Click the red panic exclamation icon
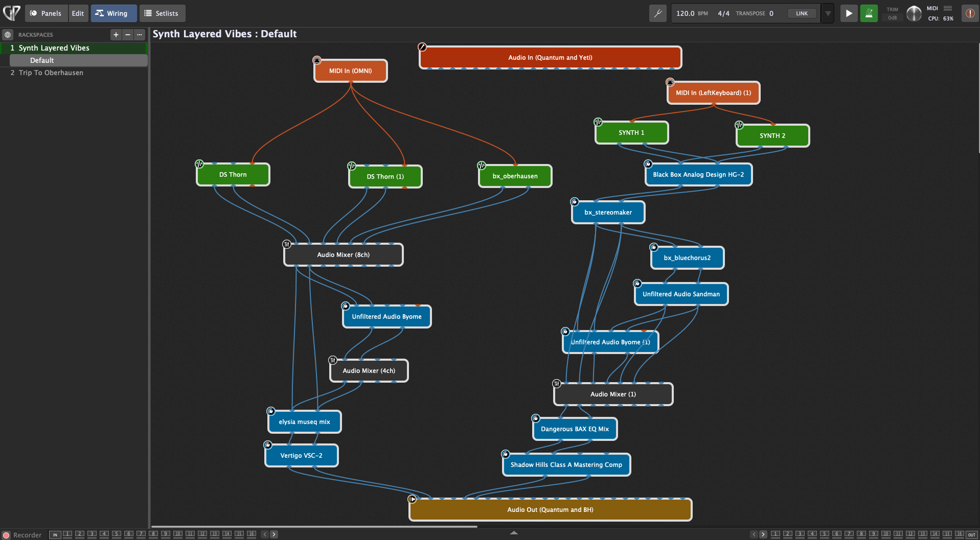980x540 pixels. [x=970, y=13]
